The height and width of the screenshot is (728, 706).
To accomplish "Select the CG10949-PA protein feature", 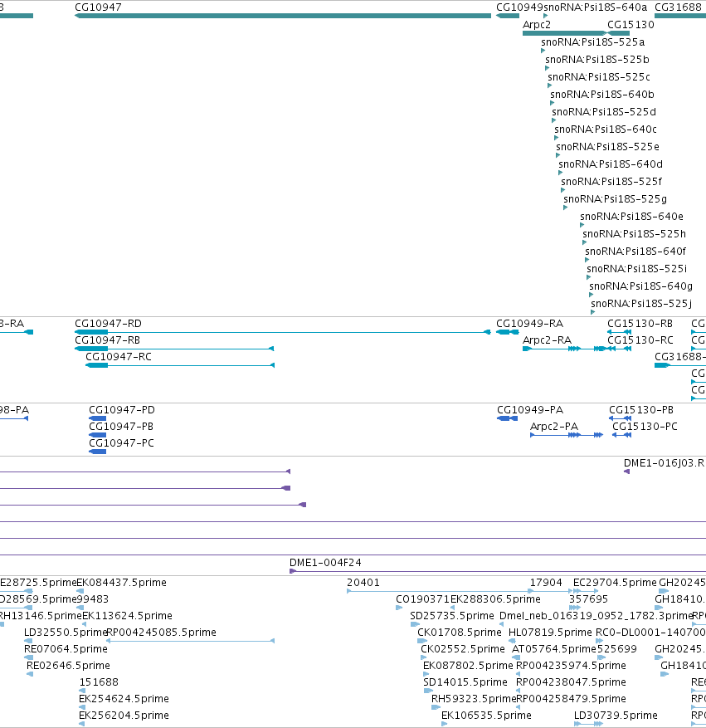I will [507, 418].
